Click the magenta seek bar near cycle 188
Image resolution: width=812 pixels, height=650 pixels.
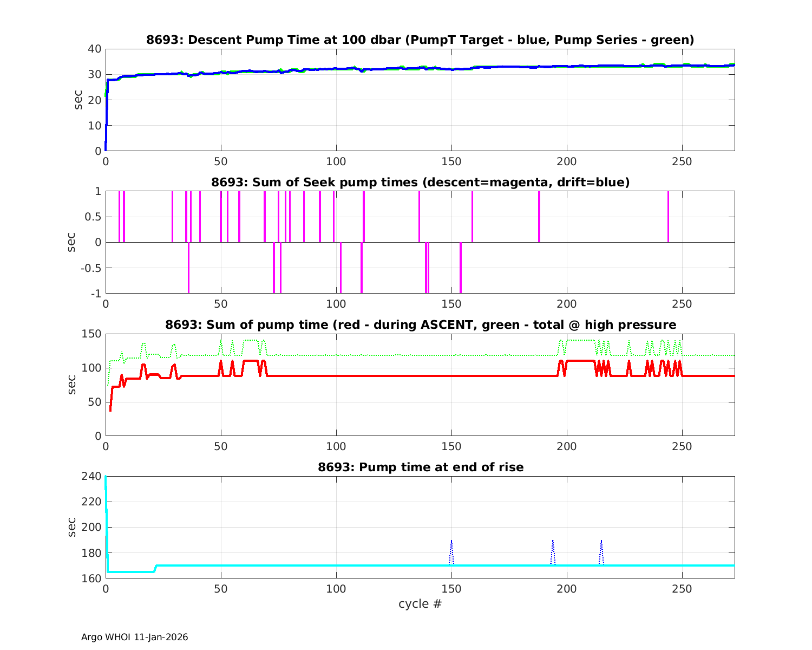pos(539,217)
